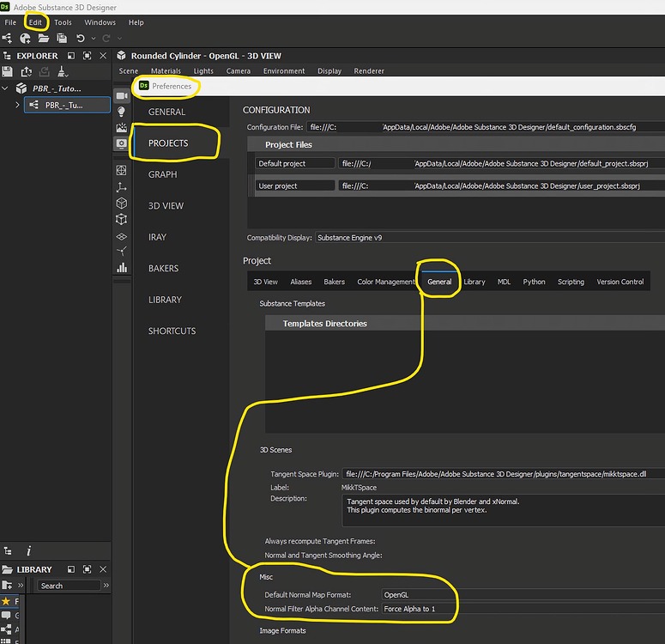Select the SHORTCUTS preferences category
Image resolution: width=665 pixels, height=644 pixels.
tap(172, 331)
